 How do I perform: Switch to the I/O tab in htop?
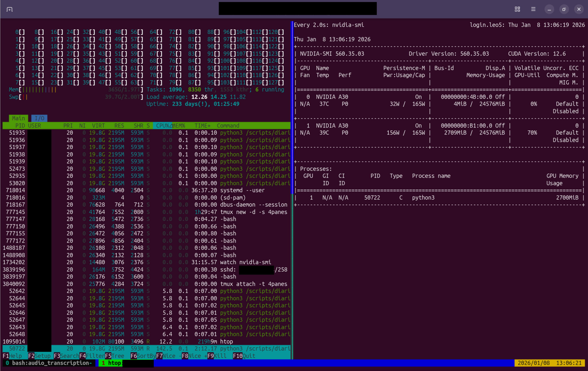click(39, 118)
